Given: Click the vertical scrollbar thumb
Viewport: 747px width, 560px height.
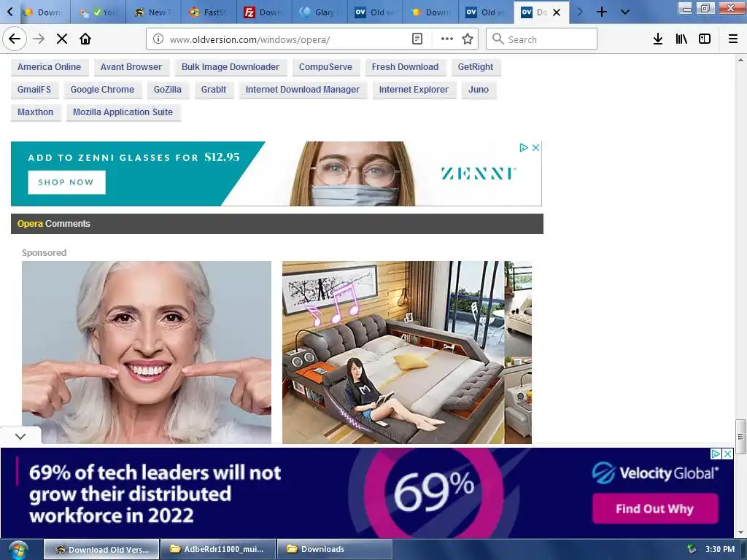Looking at the screenshot, I should [740, 437].
